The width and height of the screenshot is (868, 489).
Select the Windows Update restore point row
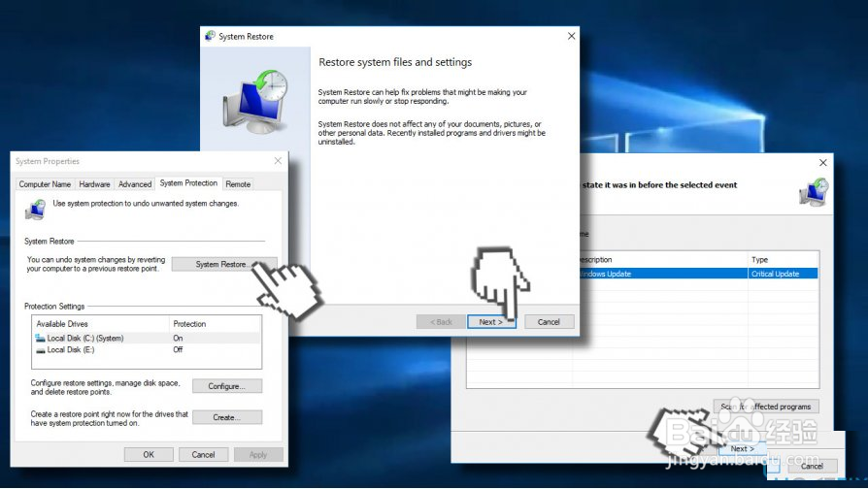tap(698, 274)
